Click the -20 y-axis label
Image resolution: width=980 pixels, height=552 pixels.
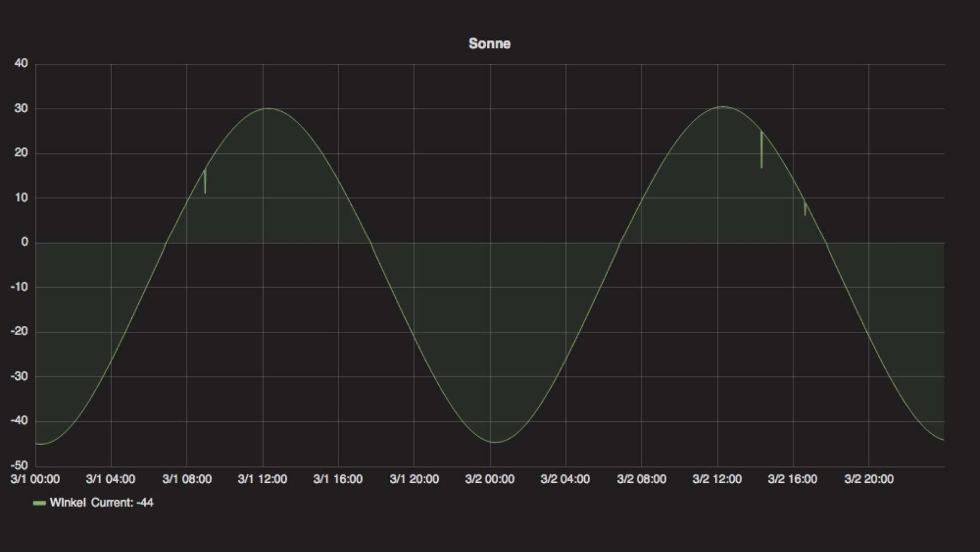[19, 331]
